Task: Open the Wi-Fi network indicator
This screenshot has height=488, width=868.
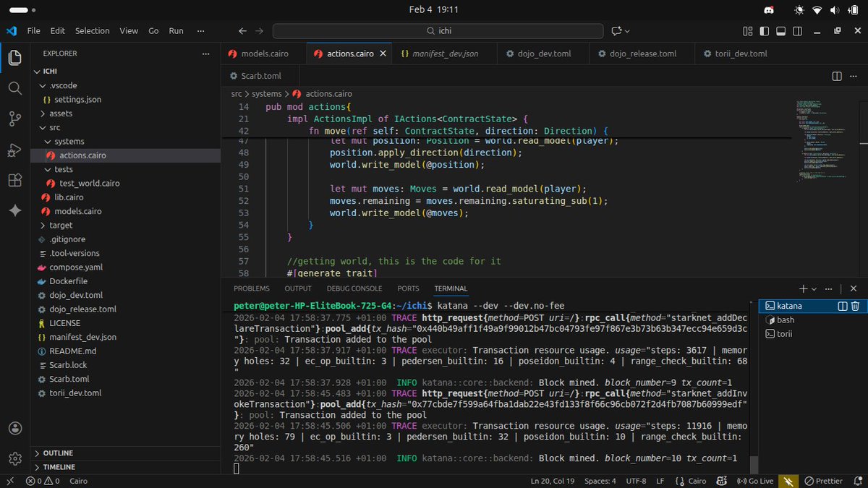Action: point(817,10)
